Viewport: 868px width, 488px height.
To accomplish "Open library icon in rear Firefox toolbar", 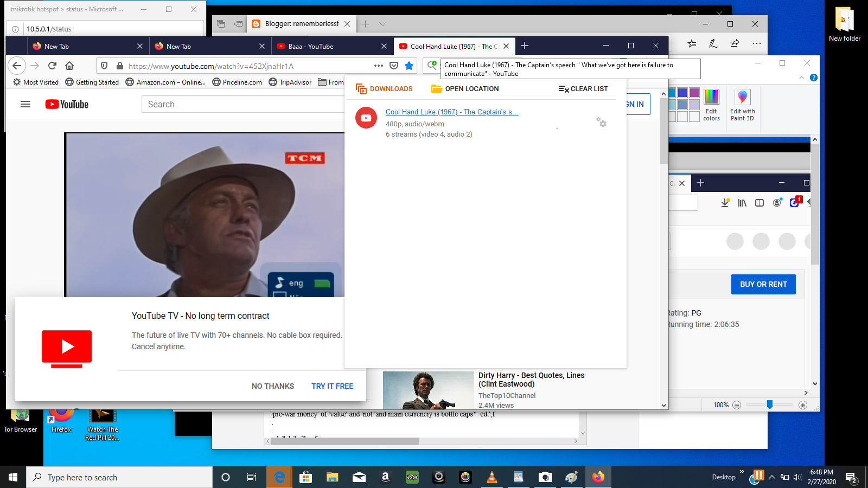I will [x=742, y=203].
